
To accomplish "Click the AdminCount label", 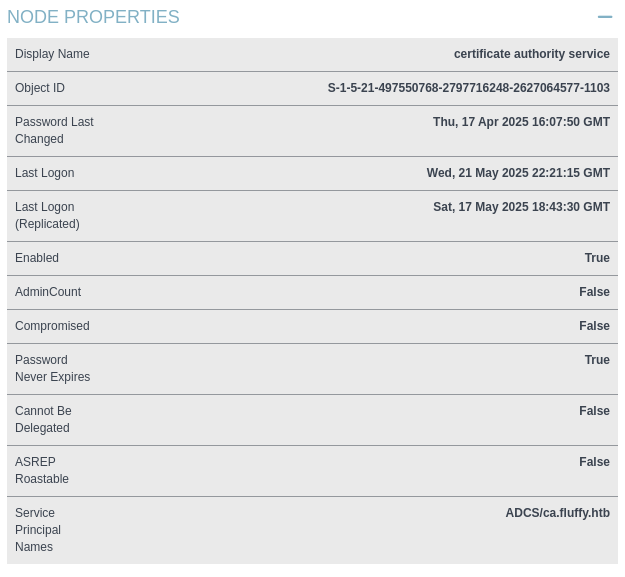I will 48,292.
